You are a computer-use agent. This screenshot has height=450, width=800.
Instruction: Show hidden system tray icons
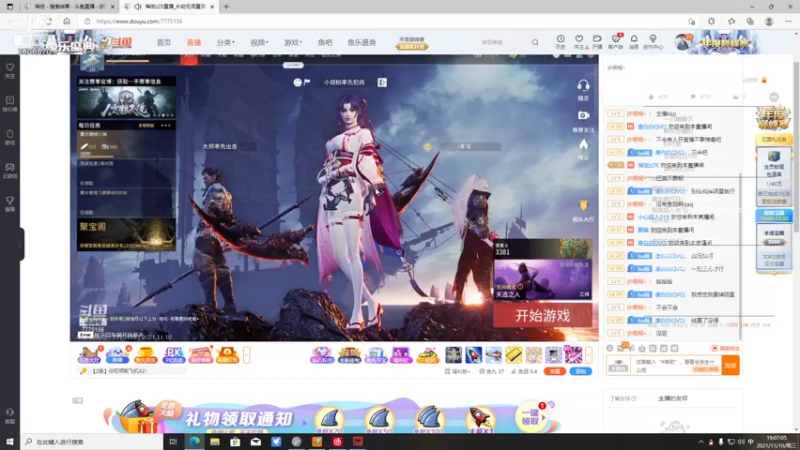(701, 442)
